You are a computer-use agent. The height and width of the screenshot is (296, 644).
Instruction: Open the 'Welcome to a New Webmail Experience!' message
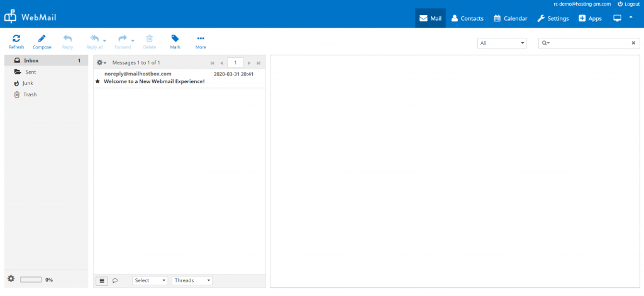[154, 81]
